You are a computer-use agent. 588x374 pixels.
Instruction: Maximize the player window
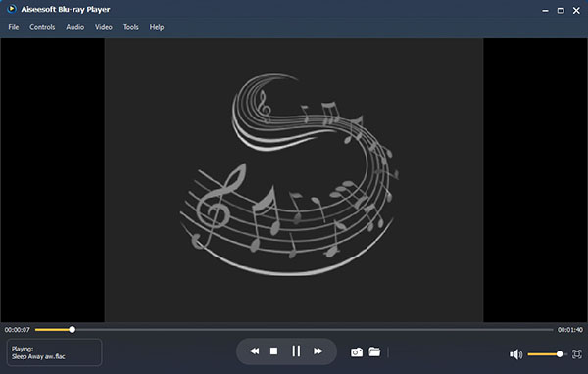(561, 11)
